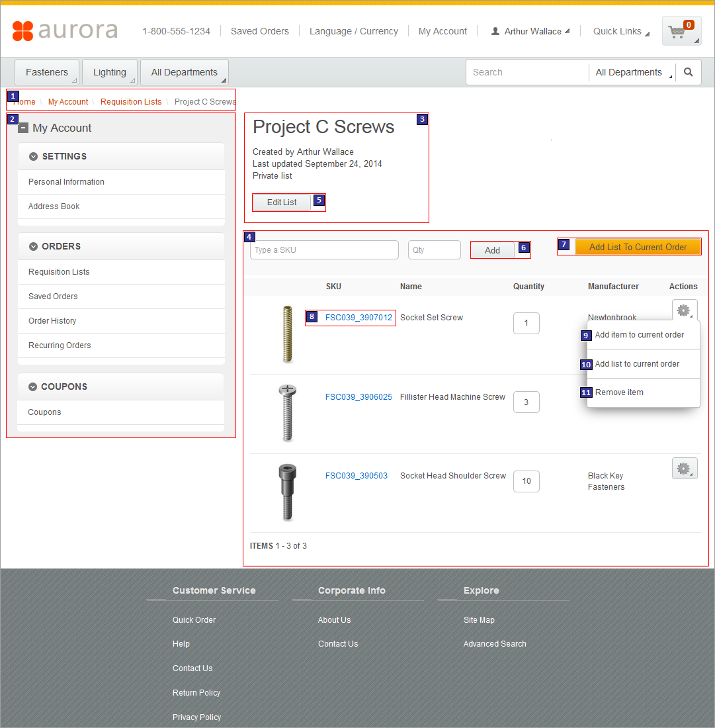Click Site Map footer link

pos(479,620)
